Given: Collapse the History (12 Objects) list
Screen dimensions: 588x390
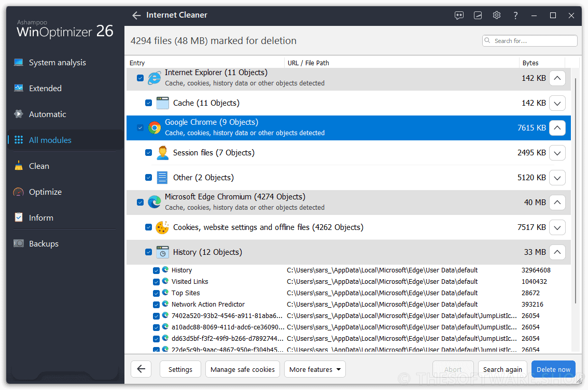Looking at the screenshot, I should [557, 252].
